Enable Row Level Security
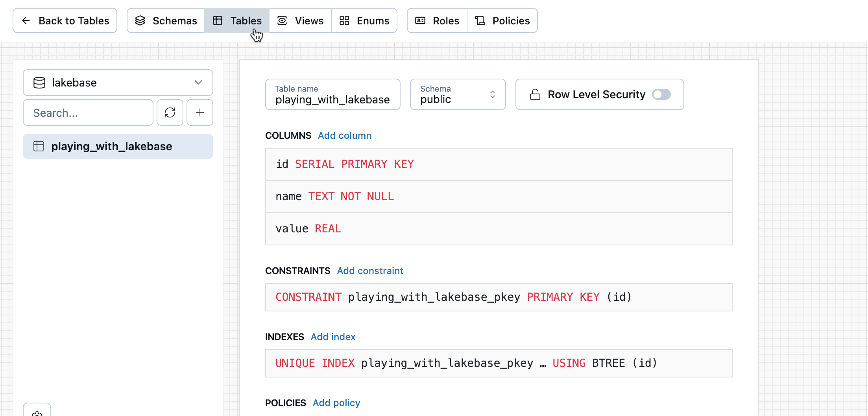Viewport: 868px width, 416px height. point(661,94)
